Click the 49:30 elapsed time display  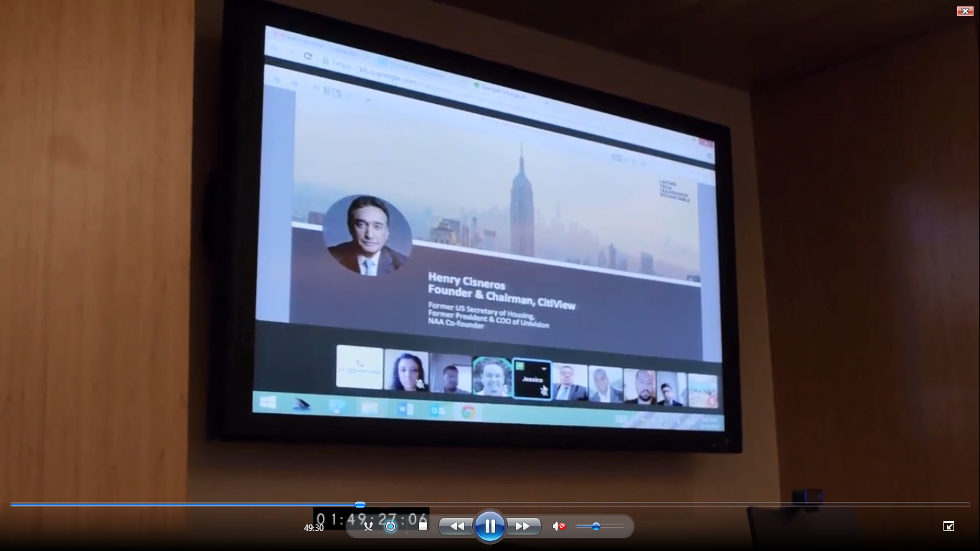click(x=314, y=527)
